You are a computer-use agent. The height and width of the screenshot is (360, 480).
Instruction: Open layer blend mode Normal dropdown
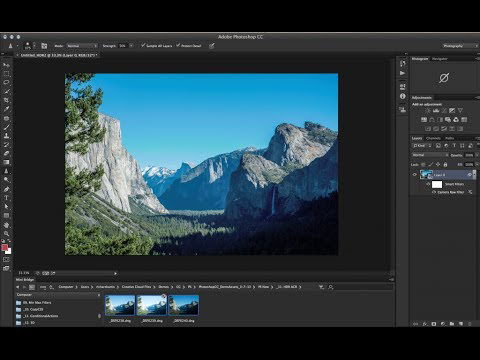pyautogui.click(x=430, y=155)
